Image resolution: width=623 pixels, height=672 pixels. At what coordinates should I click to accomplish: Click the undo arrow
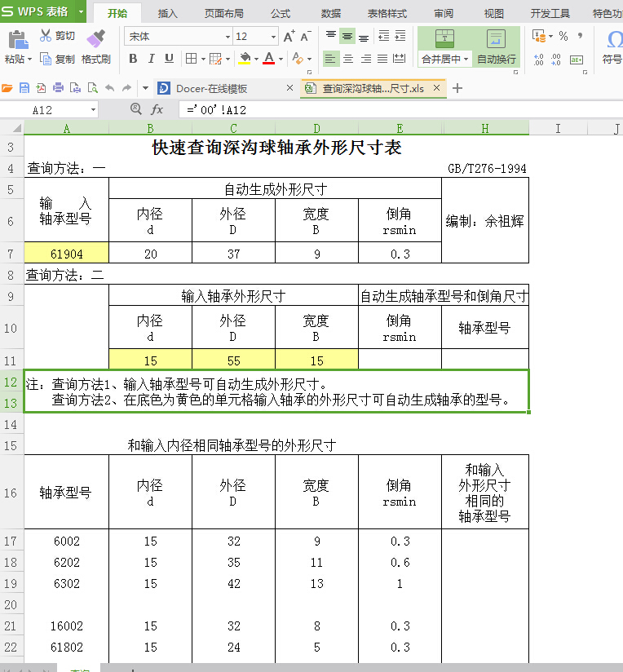pos(110,88)
